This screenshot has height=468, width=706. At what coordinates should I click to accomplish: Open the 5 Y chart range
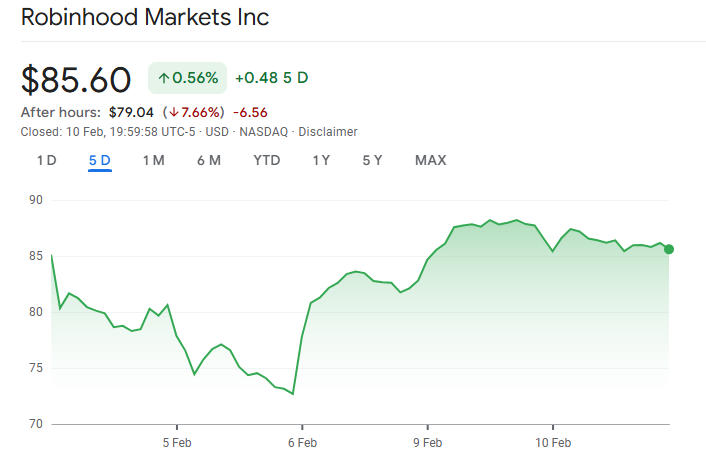pos(372,160)
